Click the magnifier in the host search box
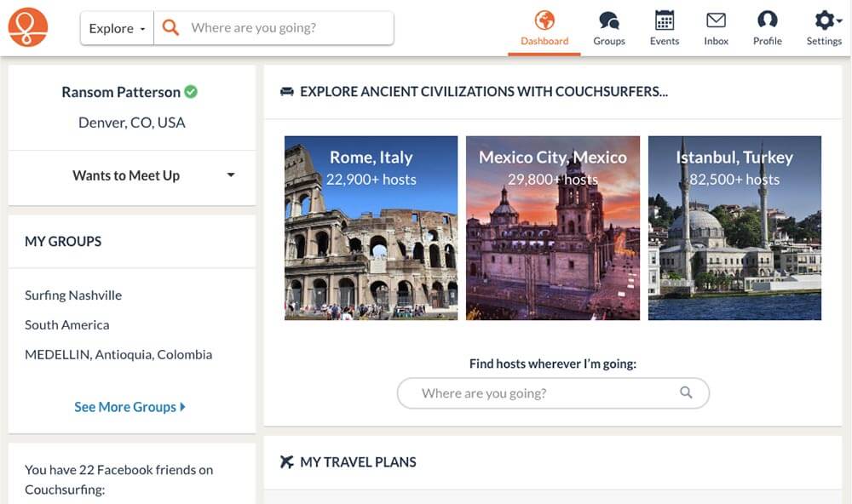This screenshot has height=504, width=852. click(686, 392)
